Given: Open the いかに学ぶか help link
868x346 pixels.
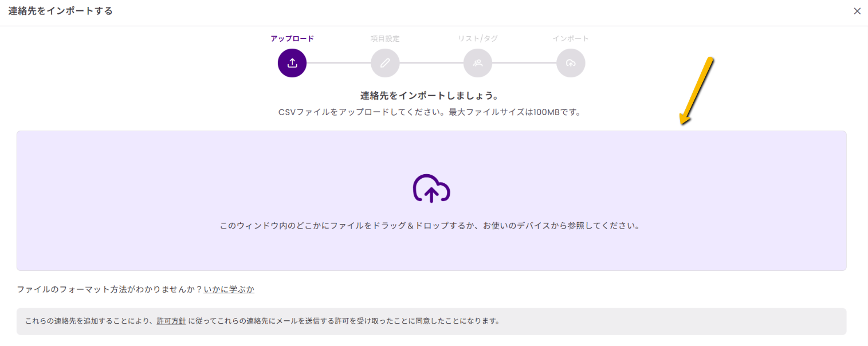Looking at the screenshot, I should pyautogui.click(x=229, y=289).
